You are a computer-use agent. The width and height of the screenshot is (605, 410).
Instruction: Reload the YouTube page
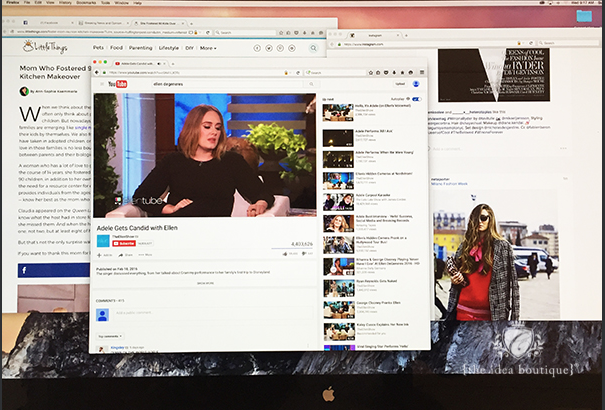(298, 73)
